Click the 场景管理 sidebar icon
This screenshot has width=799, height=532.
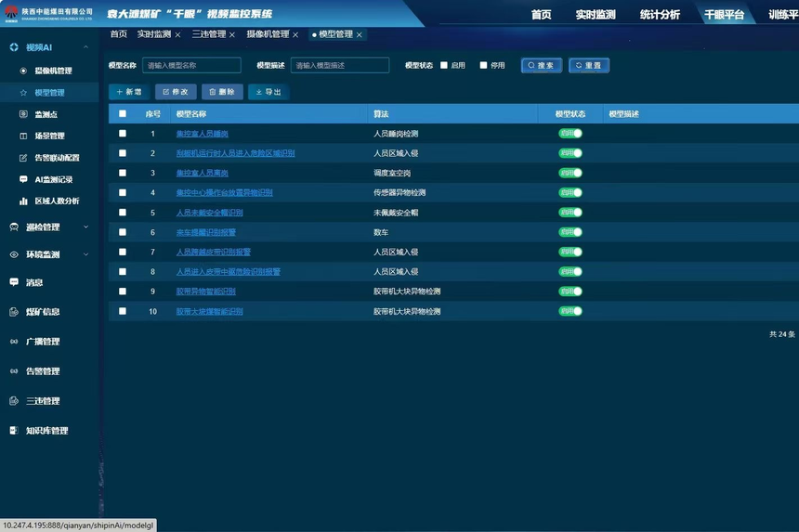click(23, 136)
